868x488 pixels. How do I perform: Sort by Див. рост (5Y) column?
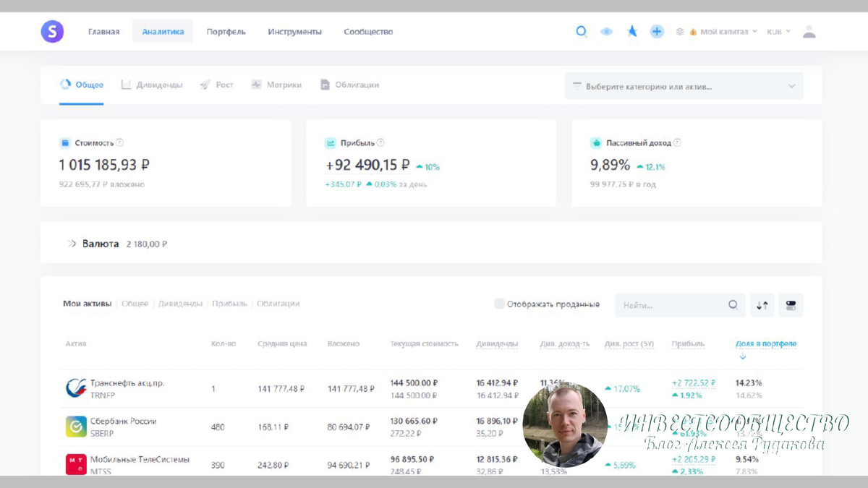coord(629,343)
